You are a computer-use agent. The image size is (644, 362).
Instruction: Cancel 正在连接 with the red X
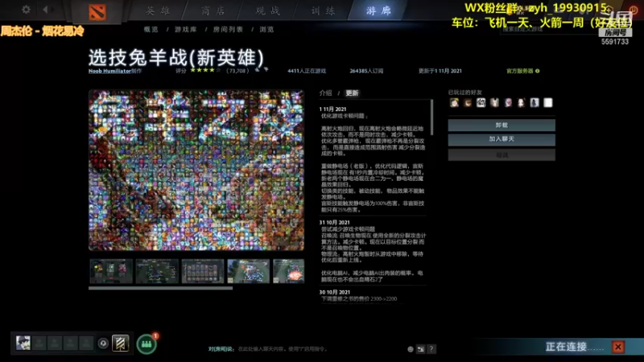click(618, 348)
